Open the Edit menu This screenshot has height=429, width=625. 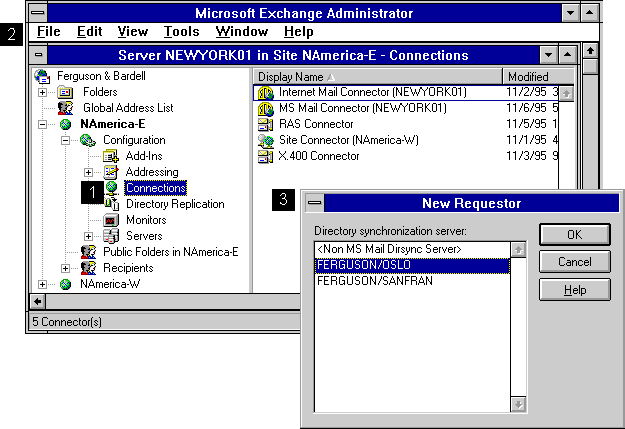pos(90,31)
